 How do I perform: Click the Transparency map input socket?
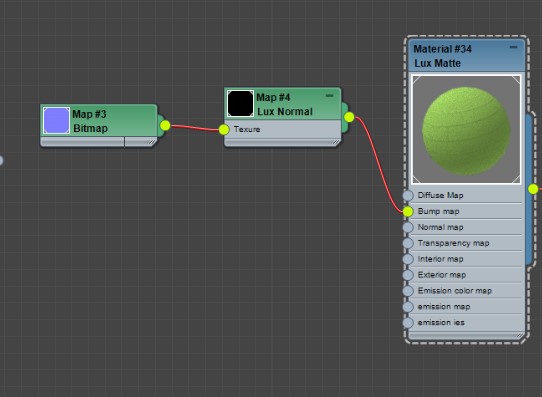(408, 243)
